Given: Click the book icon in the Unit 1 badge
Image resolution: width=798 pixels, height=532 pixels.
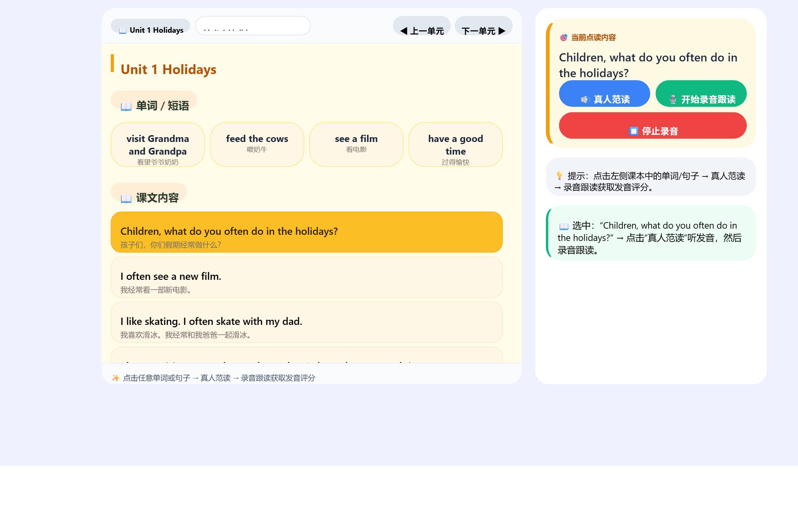Looking at the screenshot, I should click(x=122, y=31).
